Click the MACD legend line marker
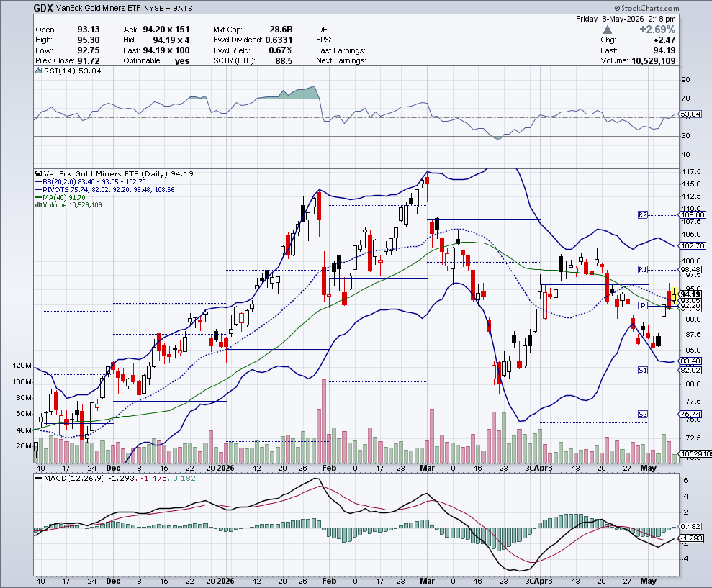The image size is (712, 588). coord(39,478)
